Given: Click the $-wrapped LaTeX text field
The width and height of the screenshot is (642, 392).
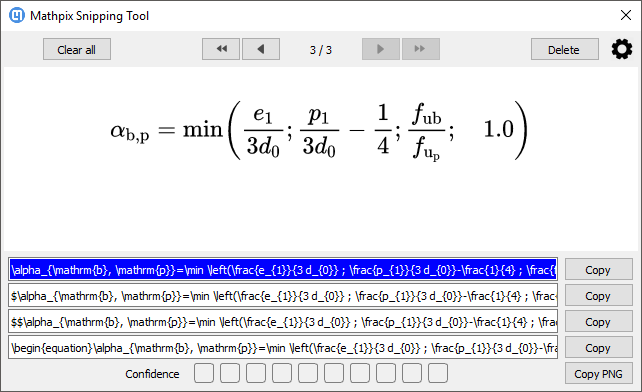Looking at the screenshot, I should [283, 295].
